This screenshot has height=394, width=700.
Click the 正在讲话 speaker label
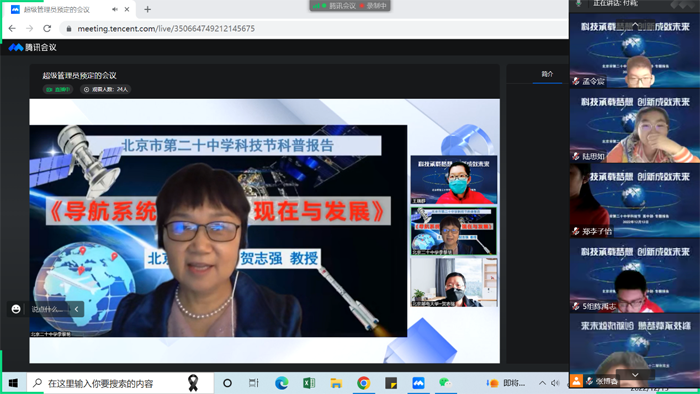615,4
